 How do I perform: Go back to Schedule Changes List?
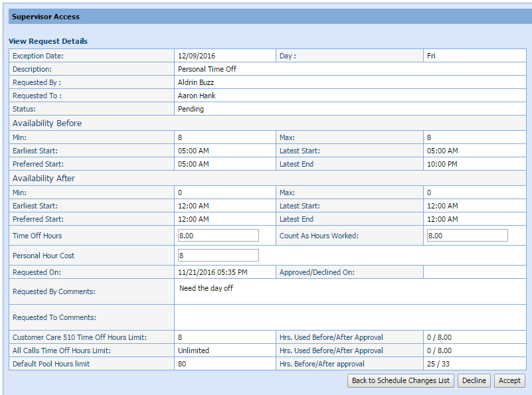[400, 380]
